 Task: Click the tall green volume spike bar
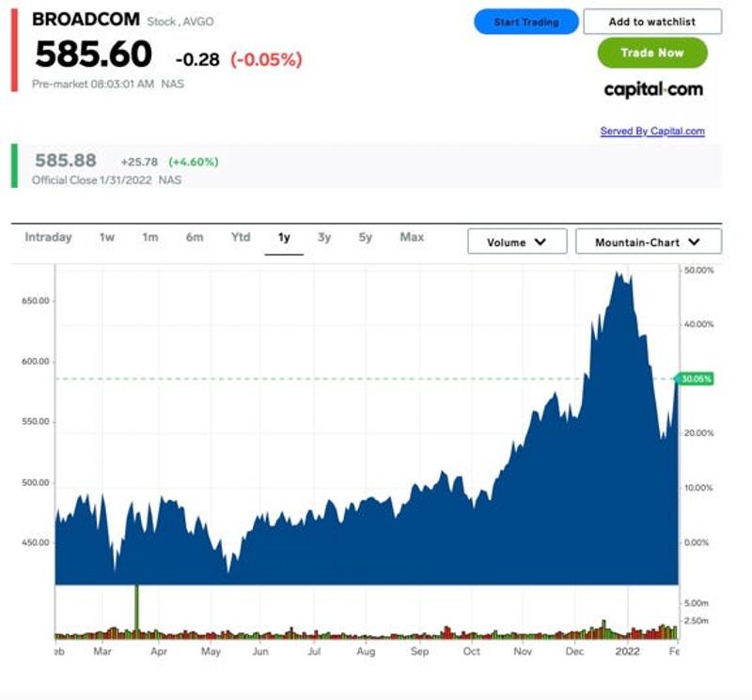point(136,610)
